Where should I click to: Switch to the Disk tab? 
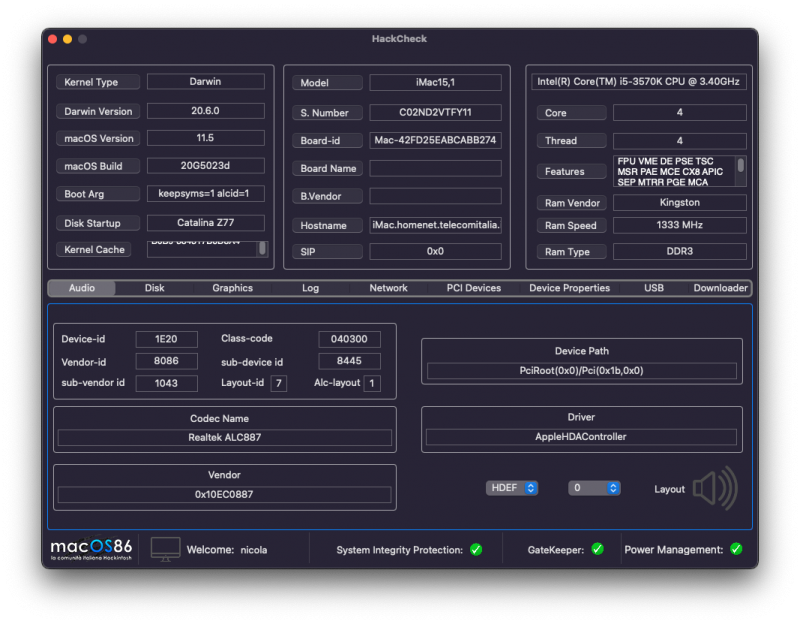tap(154, 288)
